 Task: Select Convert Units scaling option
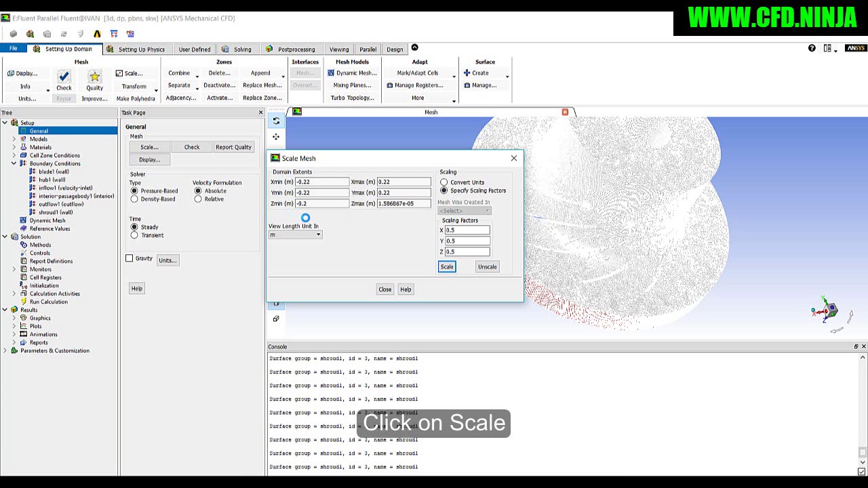click(444, 182)
